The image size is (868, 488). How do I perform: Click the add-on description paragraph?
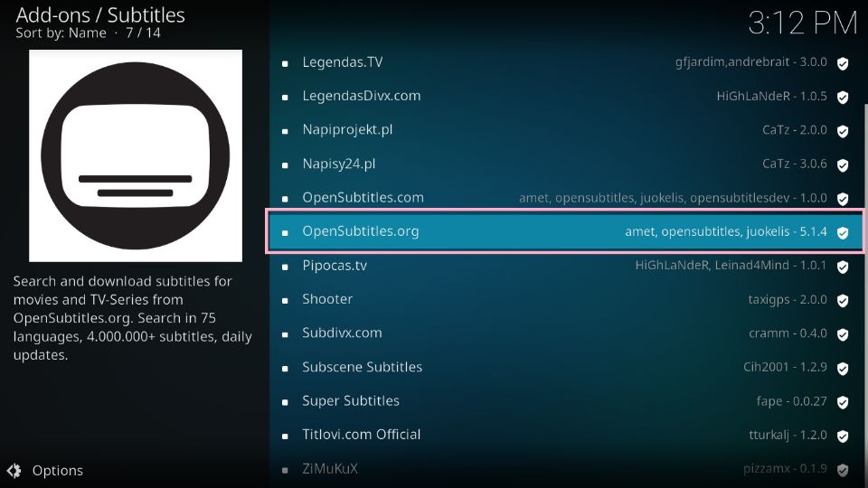click(132, 317)
